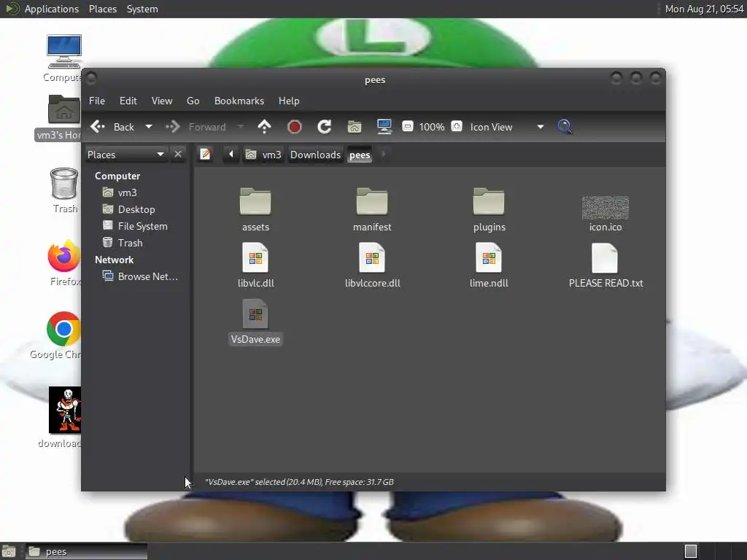Select the Google Chrome desktop icon
Screen dimensions: 747x560
56,335
